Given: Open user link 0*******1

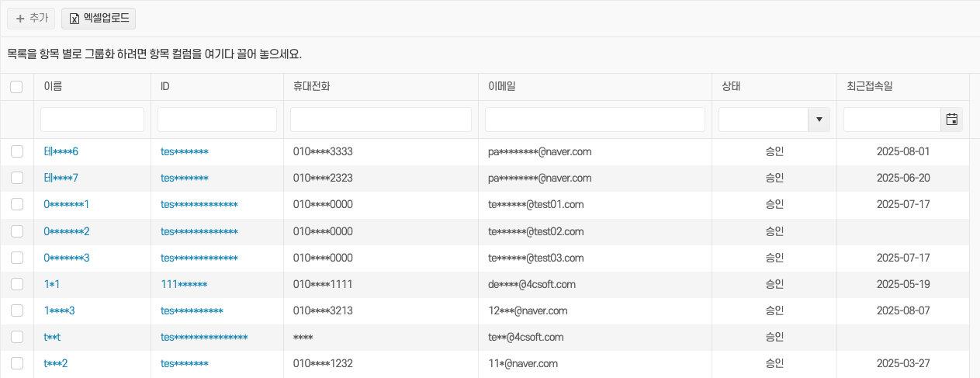Looking at the screenshot, I should tap(67, 204).
